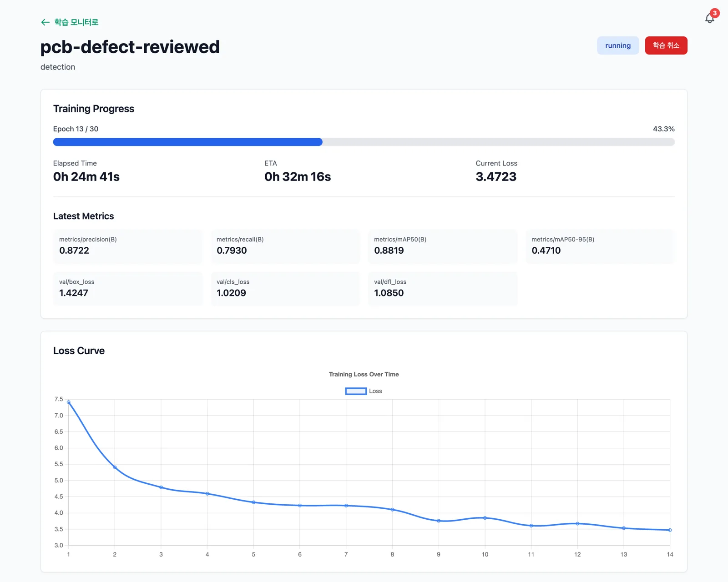The image size is (728, 582).
Task: Select the pcb-defect-reviewed title
Action: pos(130,47)
